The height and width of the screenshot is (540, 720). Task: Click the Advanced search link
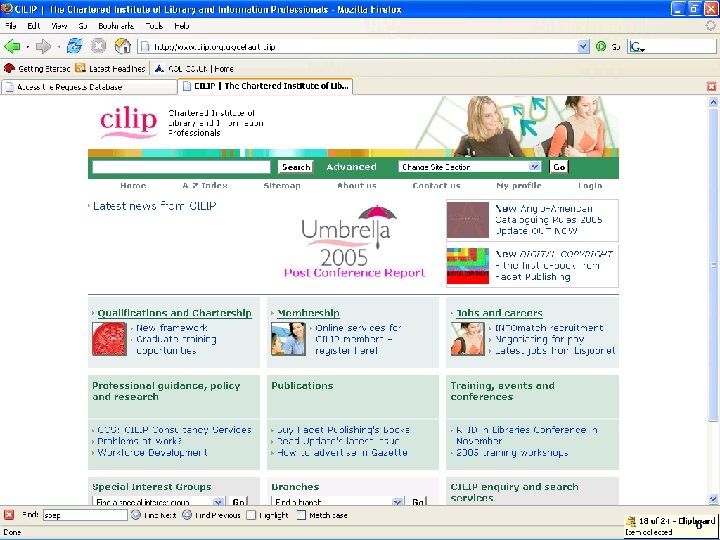[351, 167]
